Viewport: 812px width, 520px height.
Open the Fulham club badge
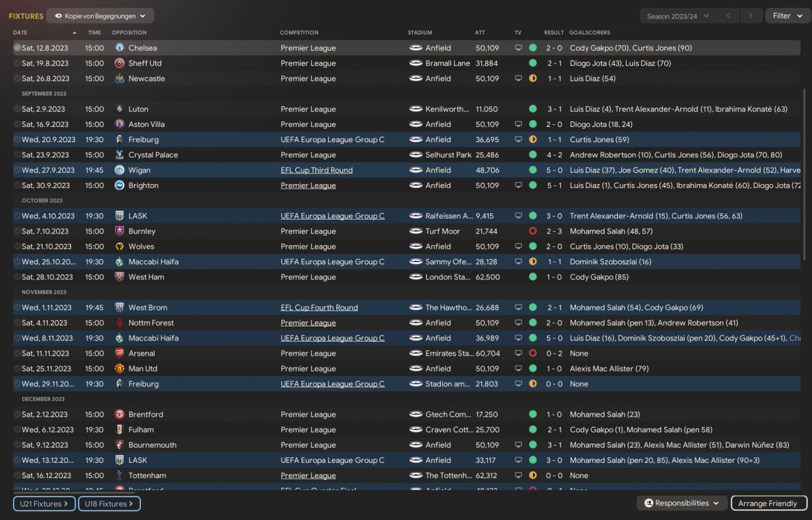[x=119, y=429]
